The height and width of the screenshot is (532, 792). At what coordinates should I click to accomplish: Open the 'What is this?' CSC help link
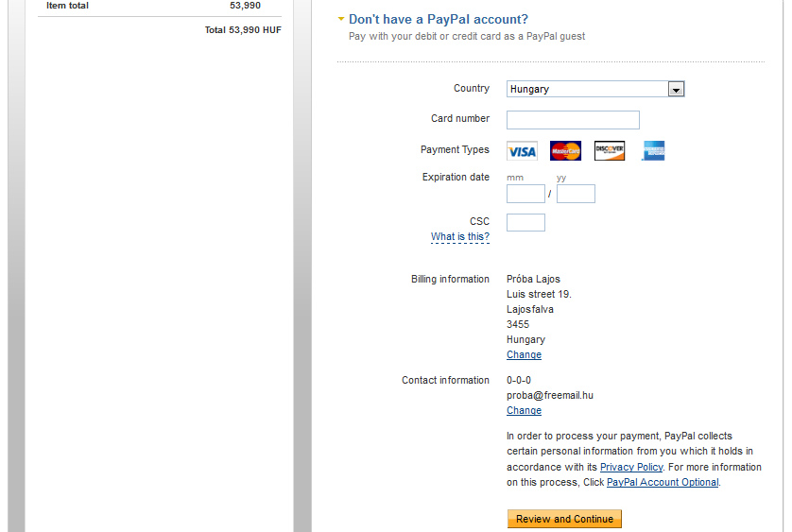pyautogui.click(x=460, y=236)
